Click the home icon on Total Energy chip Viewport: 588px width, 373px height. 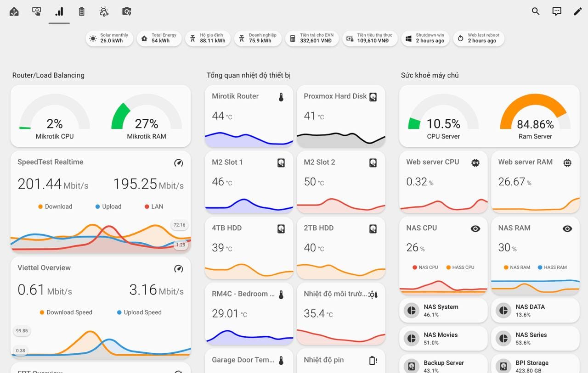click(x=144, y=39)
